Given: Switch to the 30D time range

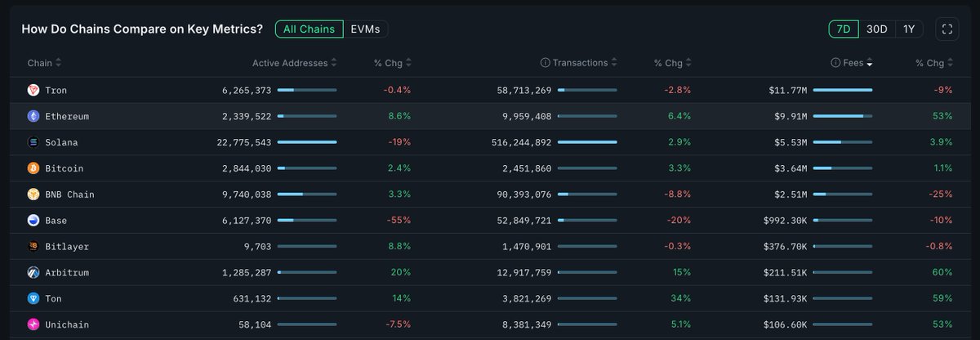Looking at the screenshot, I should point(876,29).
